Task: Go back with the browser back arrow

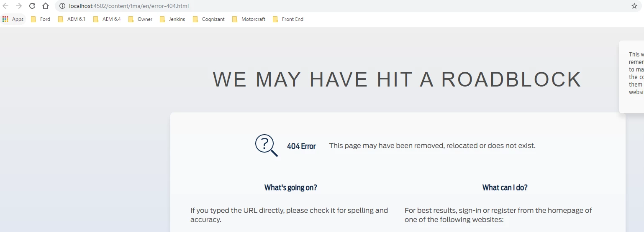Action: [x=5, y=6]
